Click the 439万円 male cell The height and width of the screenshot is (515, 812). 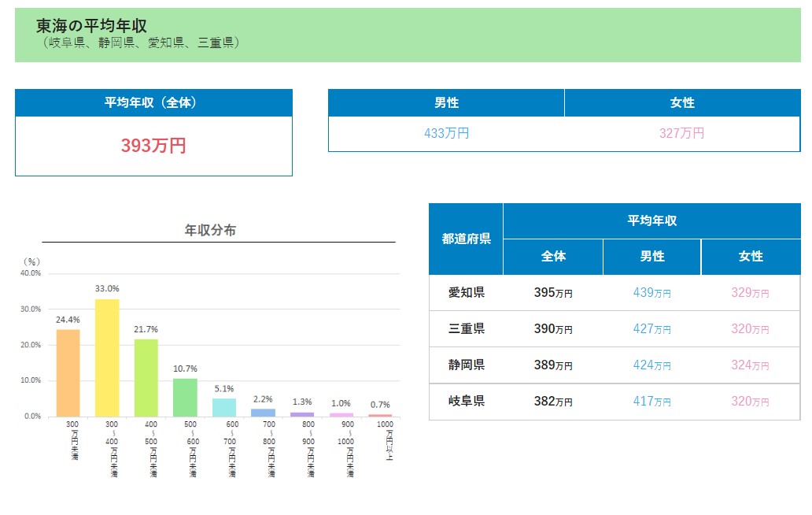pos(651,293)
